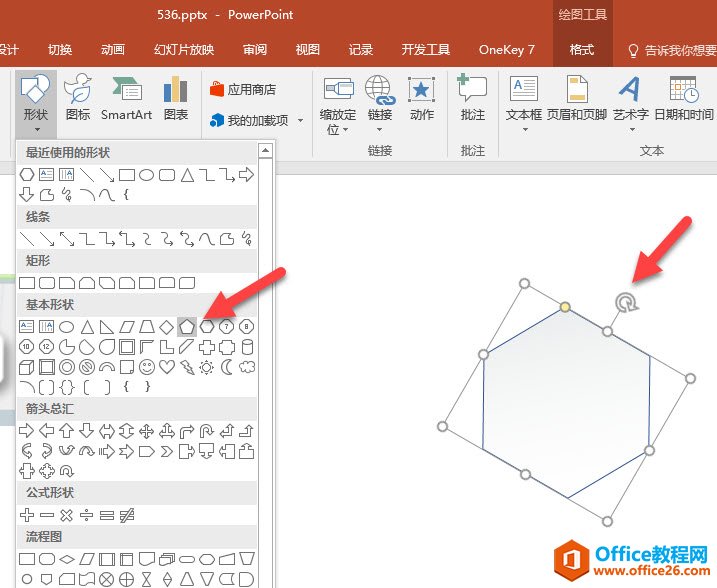717x588 pixels.
Task: Add a comment with 批注 button
Action: point(472,98)
